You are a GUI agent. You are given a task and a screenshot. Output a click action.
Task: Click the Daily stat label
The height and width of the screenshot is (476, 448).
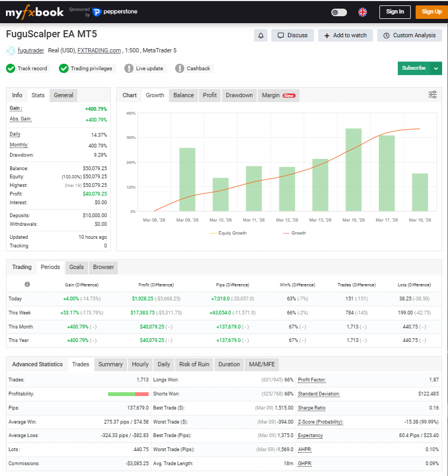[x=15, y=134]
